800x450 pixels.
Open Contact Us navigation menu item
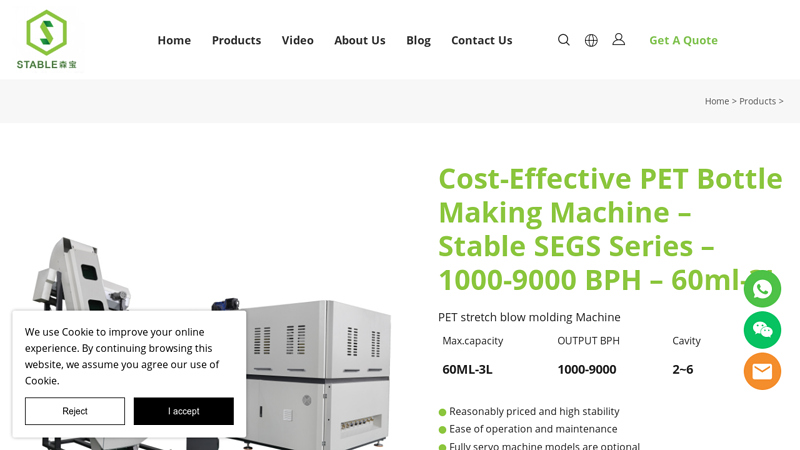pyautogui.click(x=482, y=40)
